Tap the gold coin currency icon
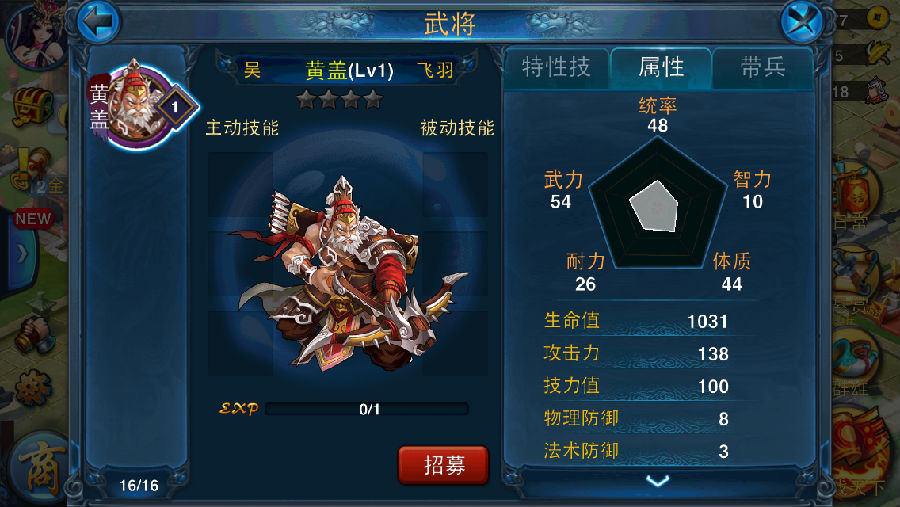The width and height of the screenshot is (900, 507). coord(876,18)
